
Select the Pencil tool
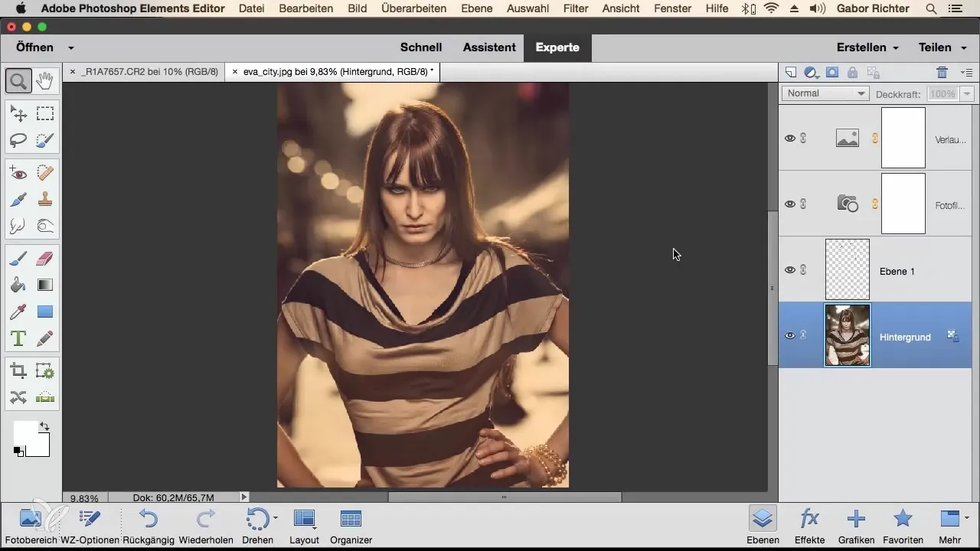click(x=45, y=338)
